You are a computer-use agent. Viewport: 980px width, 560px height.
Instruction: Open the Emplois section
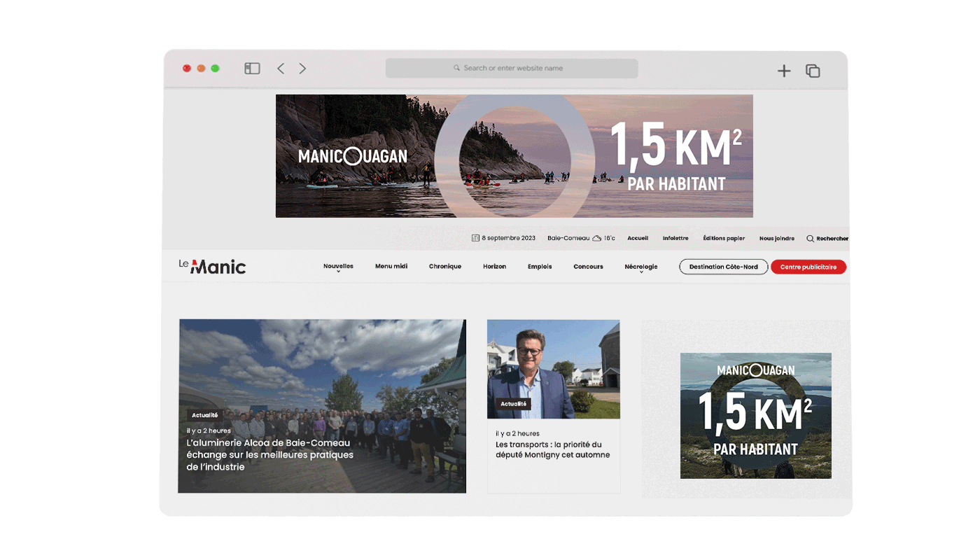(x=540, y=267)
